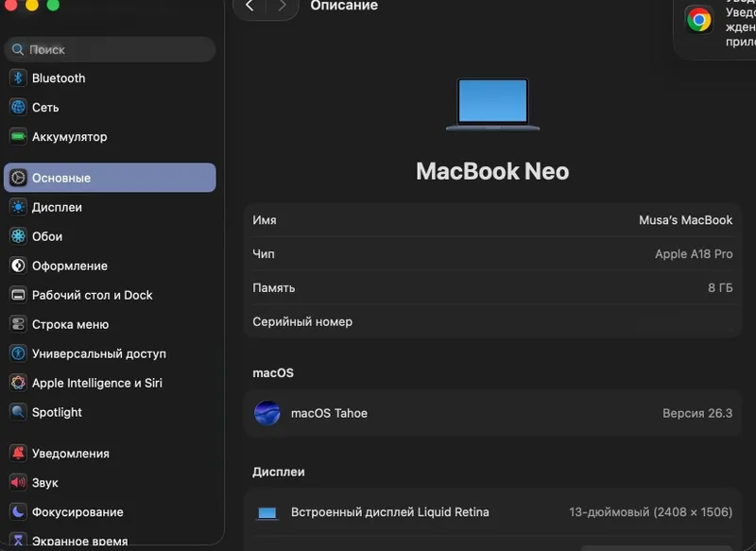The height and width of the screenshot is (551, 756).
Task: Click the MacBook Neo title
Action: coord(492,171)
